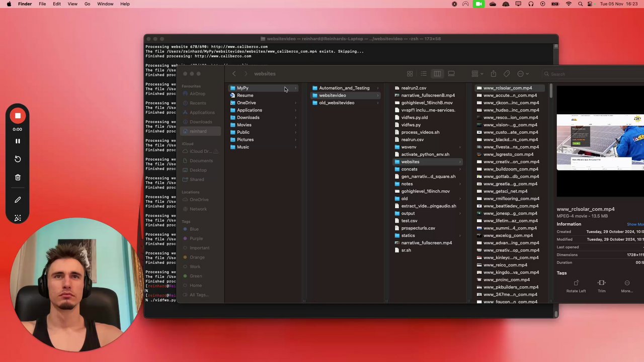Go forward with the Finder forward arrow
Screen dimensions: 644x362
(246, 74)
